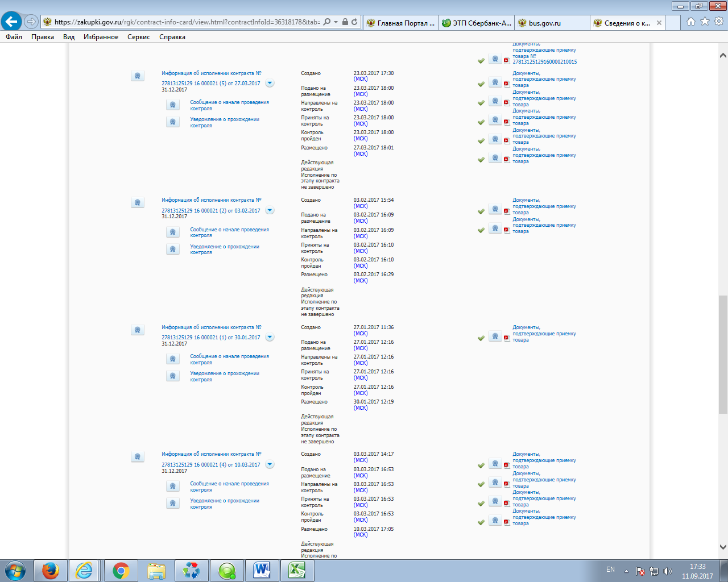The width and height of the screenshot is (728, 582).
Task: Go to the browser Home page icon
Action: pos(691,22)
